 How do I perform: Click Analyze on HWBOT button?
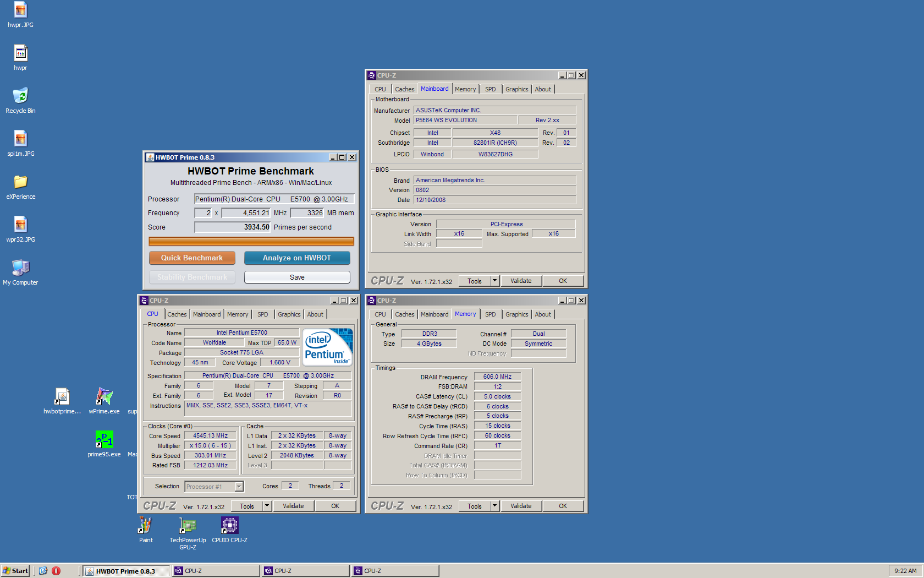(x=297, y=258)
